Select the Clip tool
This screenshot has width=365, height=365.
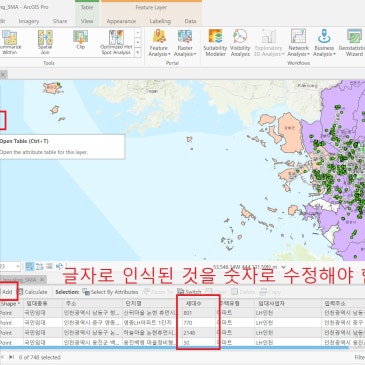(80, 39)
